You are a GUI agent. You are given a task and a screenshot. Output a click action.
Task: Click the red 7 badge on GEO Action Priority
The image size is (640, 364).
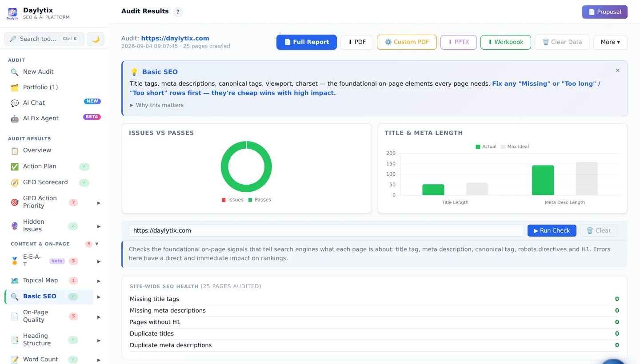pos(73,202)
